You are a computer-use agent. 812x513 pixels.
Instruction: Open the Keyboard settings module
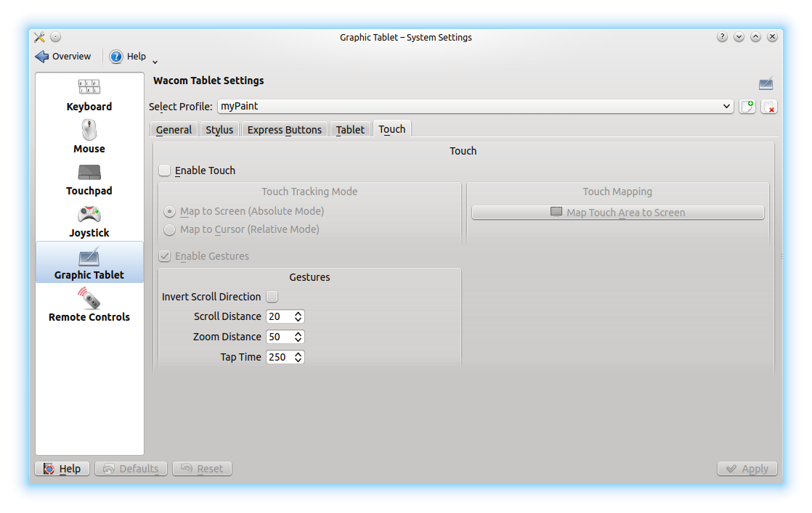(89, 95)
